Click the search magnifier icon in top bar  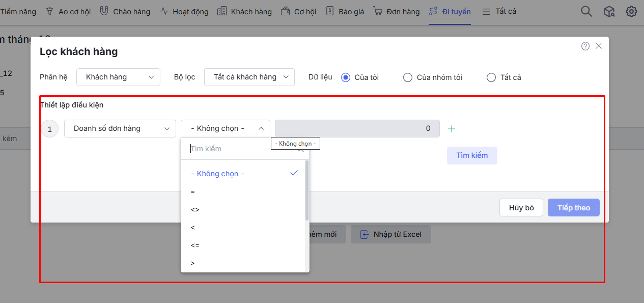586,12
